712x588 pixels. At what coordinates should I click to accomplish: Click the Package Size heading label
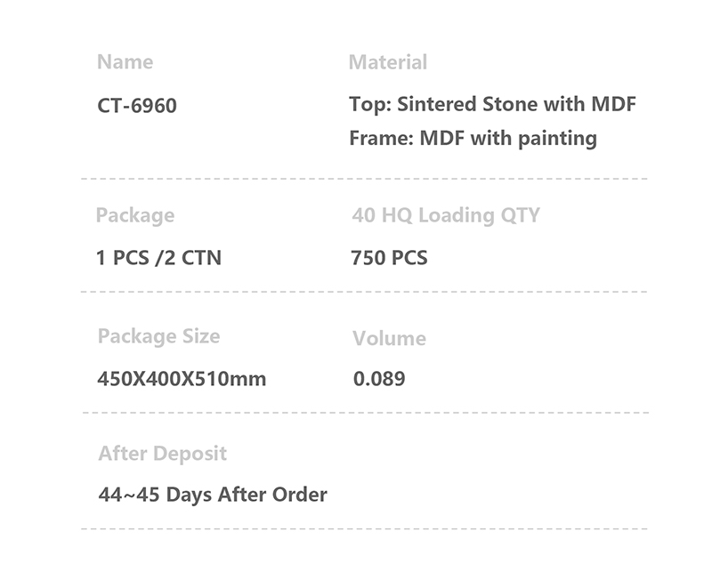click(x=158, y=336)
